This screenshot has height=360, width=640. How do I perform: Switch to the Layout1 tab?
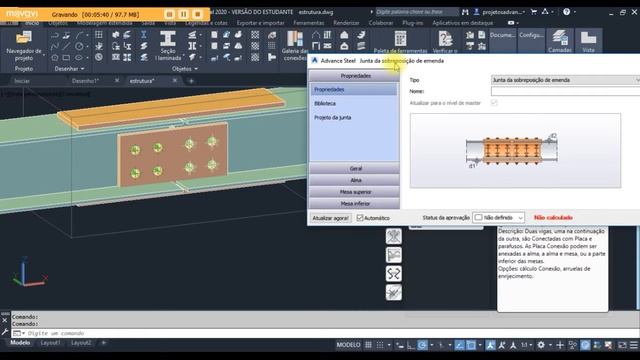pos(50,343)
